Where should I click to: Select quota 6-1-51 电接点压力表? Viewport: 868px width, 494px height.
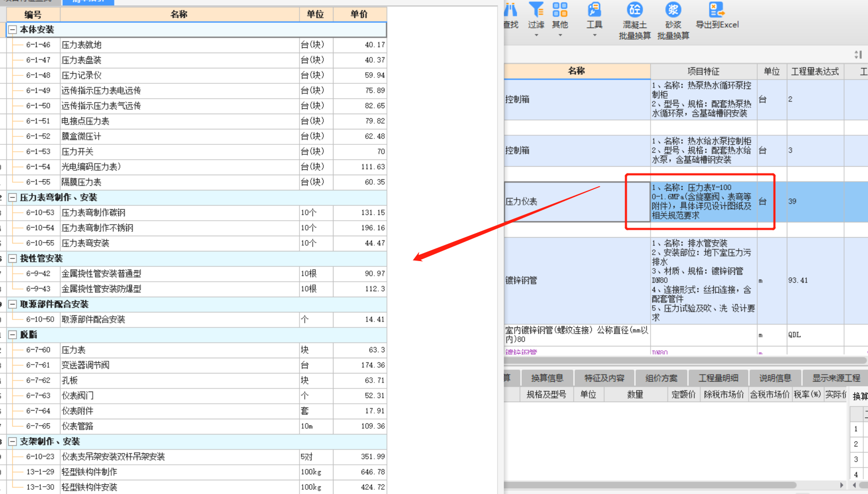point(196,121)
